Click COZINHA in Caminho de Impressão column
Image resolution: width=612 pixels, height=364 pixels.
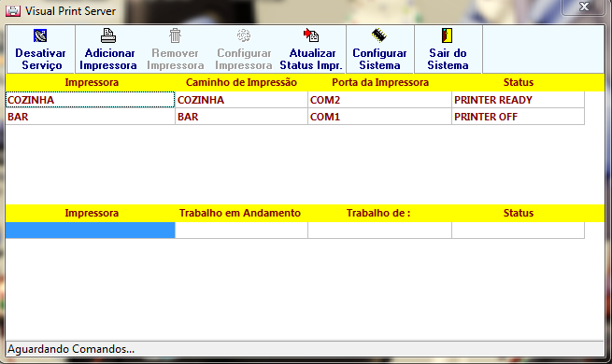[241, 100]
